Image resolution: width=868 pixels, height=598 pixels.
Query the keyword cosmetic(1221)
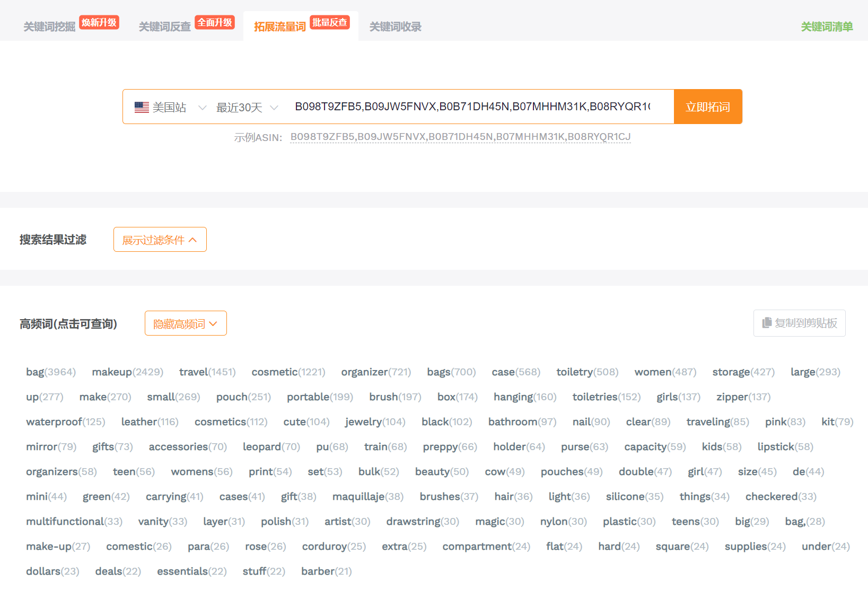pyautogui.click(x=288, y=372)
